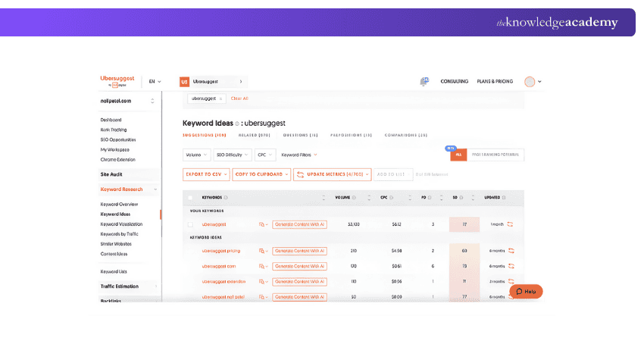Open the CONSULTING link
The width and height of the screenshot is (644, 341).
(x=455, y=81)
